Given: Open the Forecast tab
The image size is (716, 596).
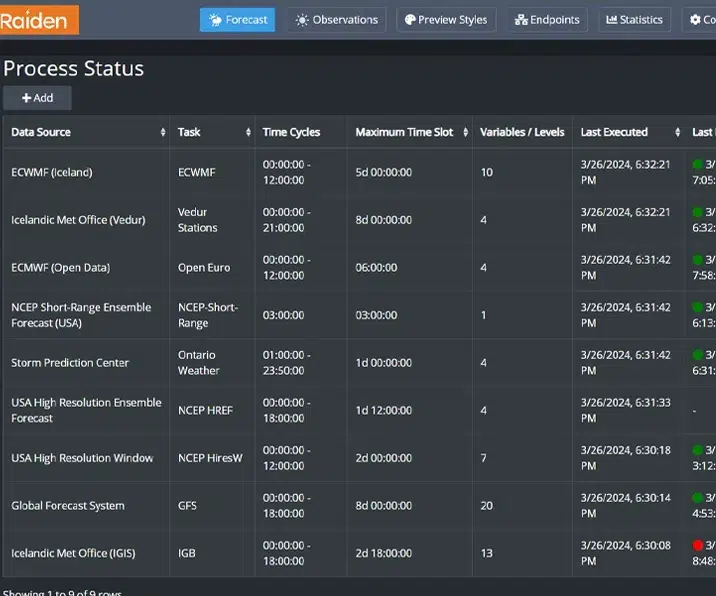Looking at the screenshot, I should click(237, 20).
